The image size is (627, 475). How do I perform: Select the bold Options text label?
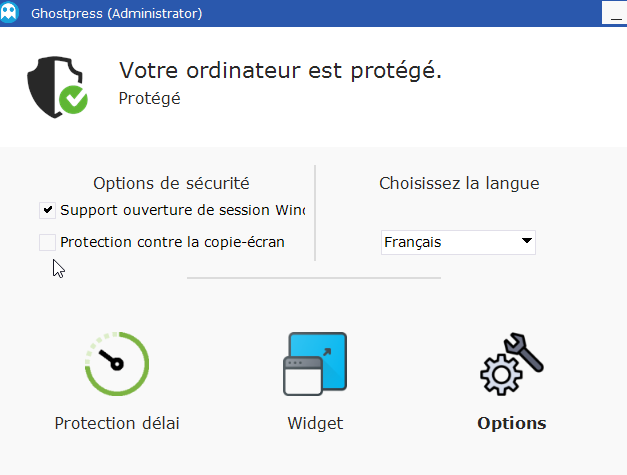[x=512, y=423]
